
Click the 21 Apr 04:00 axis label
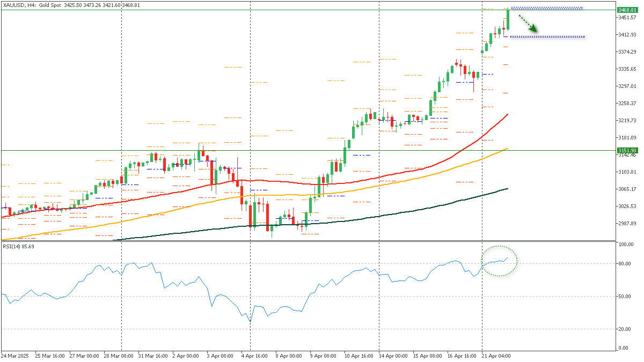point(496,356)
